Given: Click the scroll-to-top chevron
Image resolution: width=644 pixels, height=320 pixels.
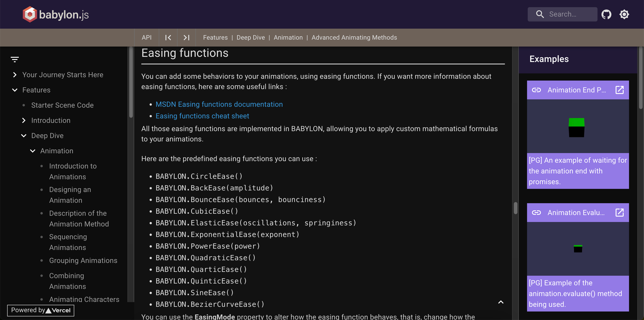Looking at the screenshot, I should (501, 302).
